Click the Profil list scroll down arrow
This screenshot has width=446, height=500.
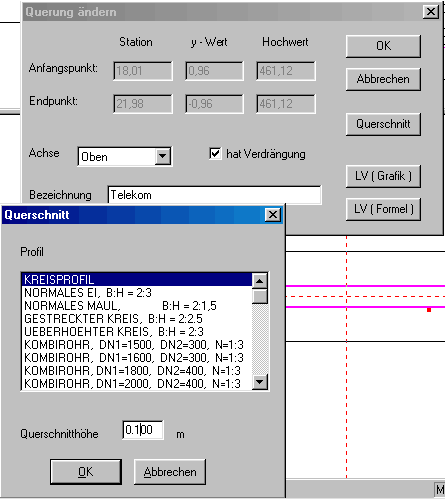point(260,382)
